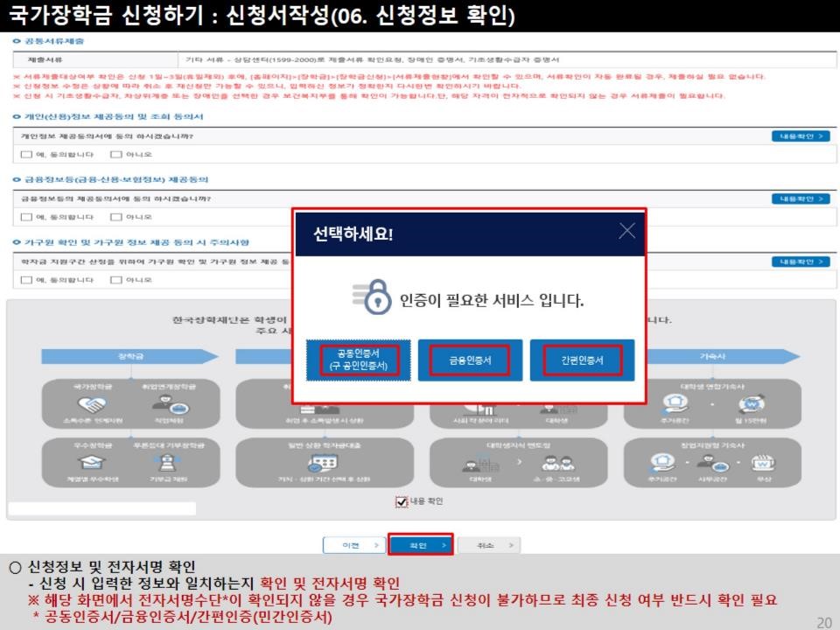Screen dimensions: 840x630
Task: Click the lock icon in the authentication dialog
Action: 378,297
